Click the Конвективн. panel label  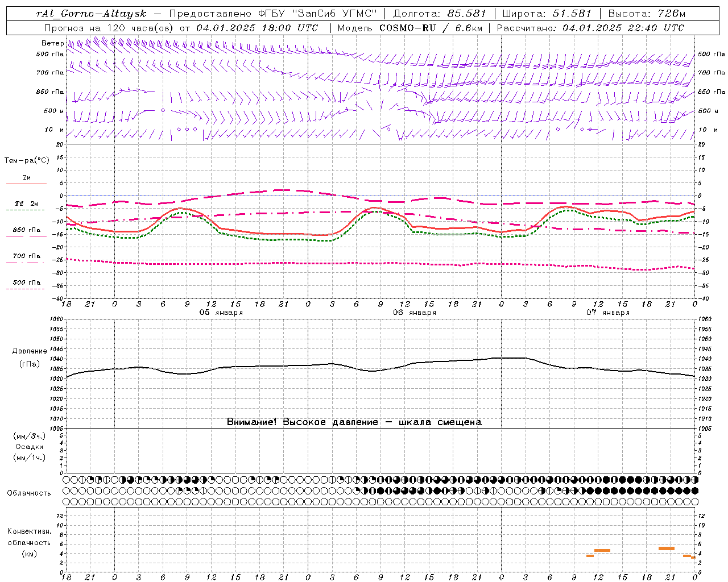30,531
